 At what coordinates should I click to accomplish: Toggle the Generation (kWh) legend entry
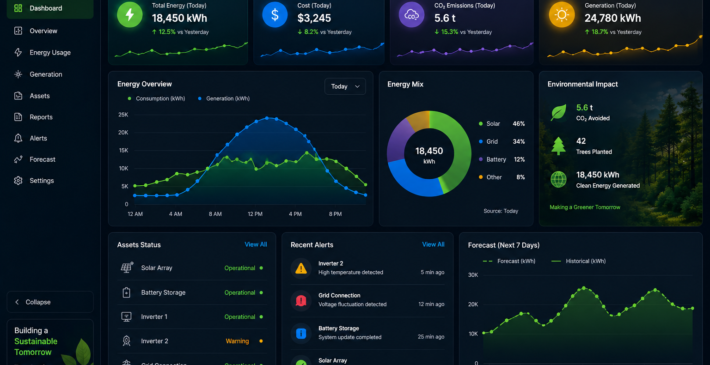point(224,99)
